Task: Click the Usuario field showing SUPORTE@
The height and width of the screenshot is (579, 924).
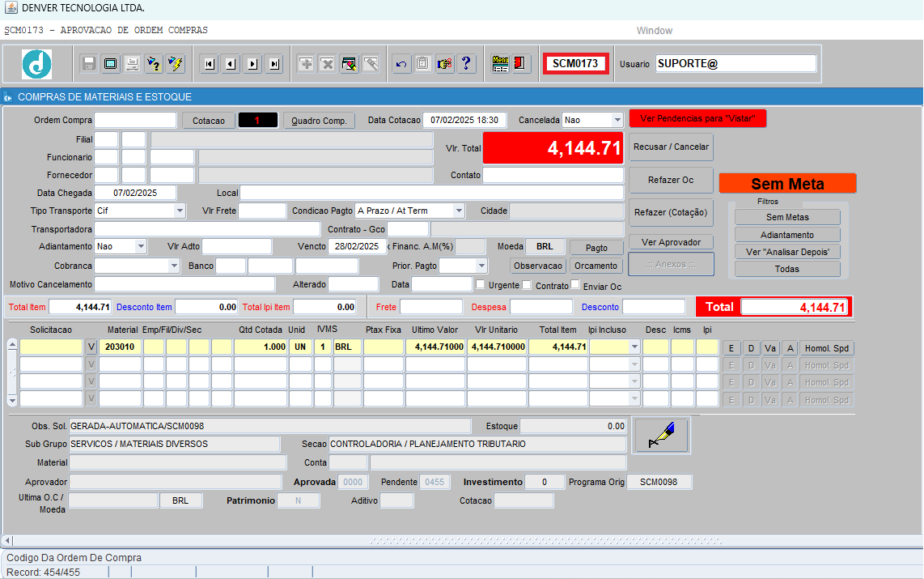Action: tap(736, 64)
